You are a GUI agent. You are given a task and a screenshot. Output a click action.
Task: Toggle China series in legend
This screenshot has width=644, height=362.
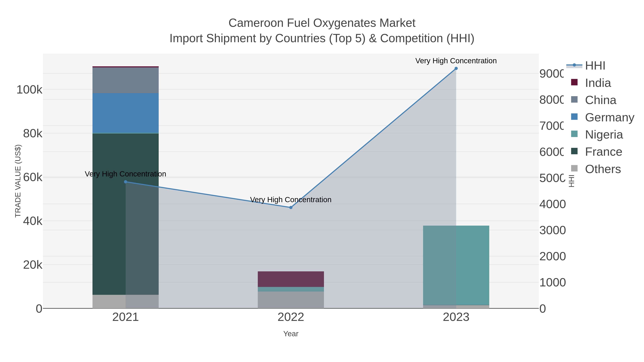[x=594, y=100]
